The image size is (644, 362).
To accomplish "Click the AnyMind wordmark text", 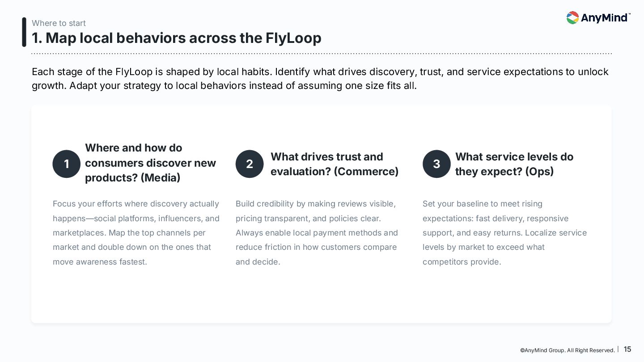I will coord(604,18).
